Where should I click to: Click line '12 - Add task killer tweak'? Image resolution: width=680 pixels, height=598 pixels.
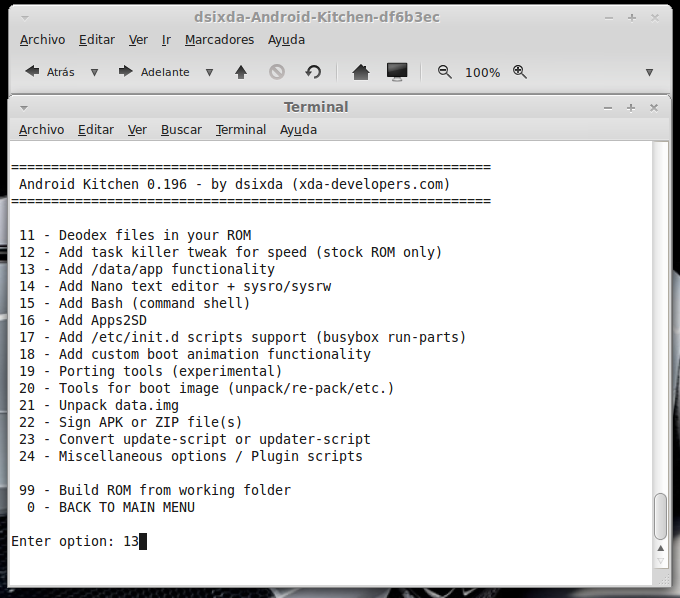[230, 252]
